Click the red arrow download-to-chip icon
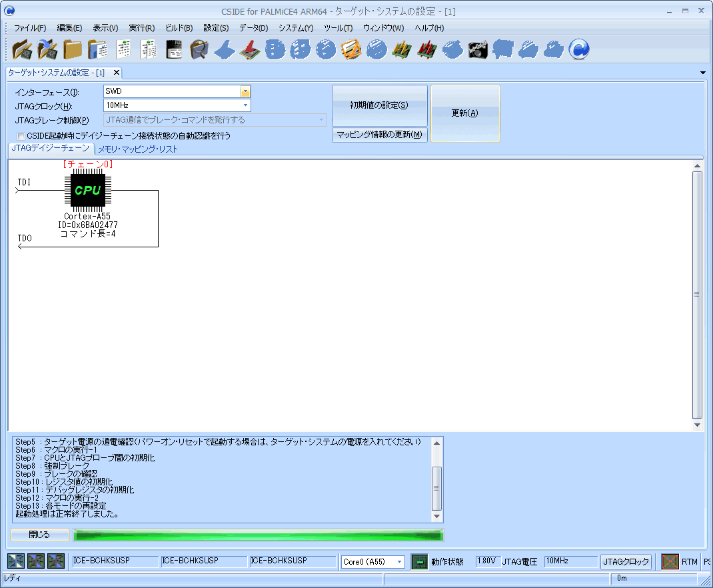The height and width of the screenshot is (588, 713). [250, 49]
